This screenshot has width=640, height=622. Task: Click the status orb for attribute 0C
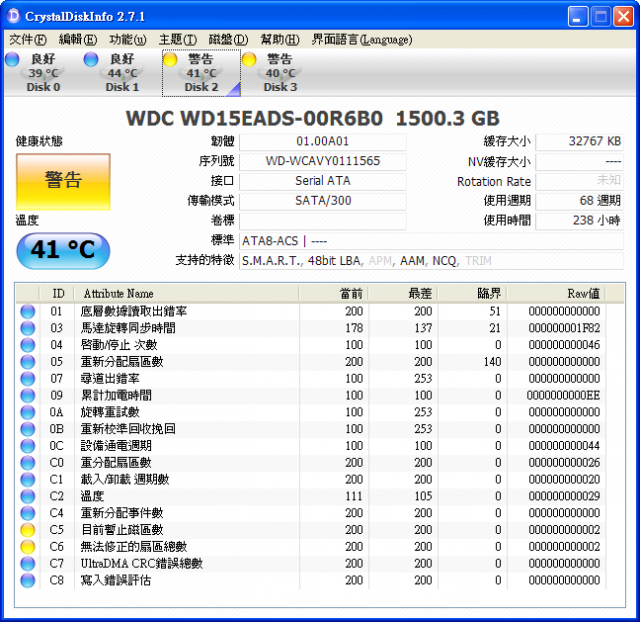(28, 446)
